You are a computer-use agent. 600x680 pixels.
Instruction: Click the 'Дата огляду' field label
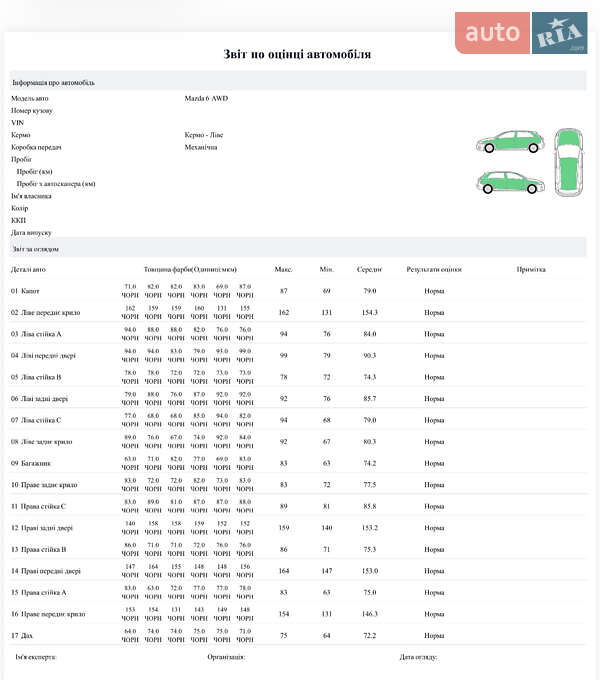click(418, 657)
